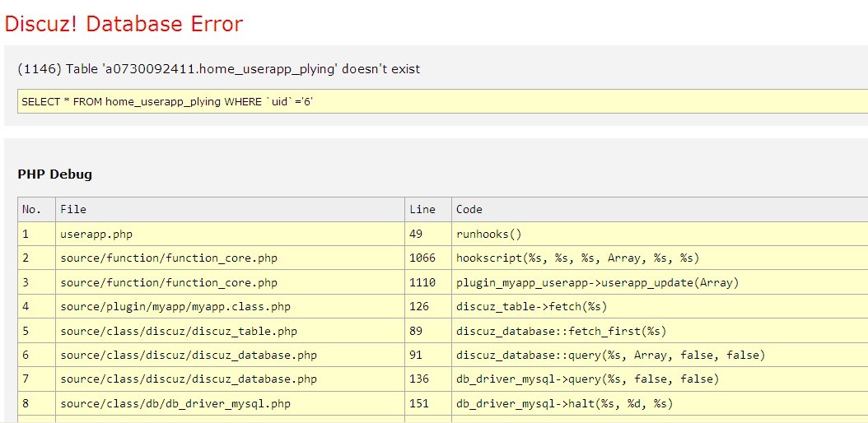Select the table doesn't exist error message
The image size is (868, 423).
pyautogui.click(x=219, y=69)
